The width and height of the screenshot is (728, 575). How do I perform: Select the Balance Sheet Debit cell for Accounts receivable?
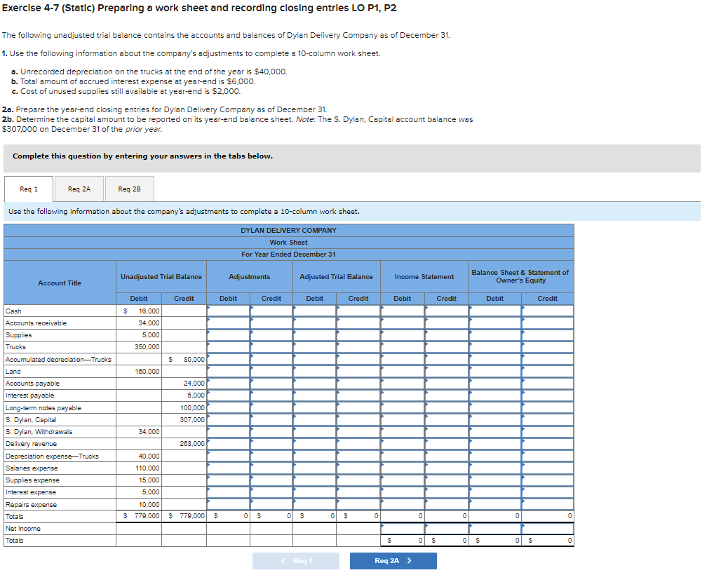(494, 322)
